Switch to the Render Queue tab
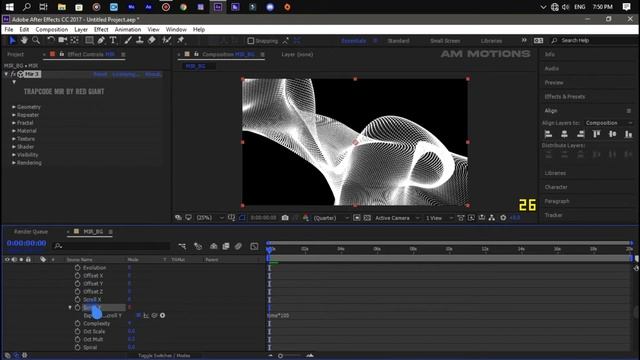 pos(31,232)
